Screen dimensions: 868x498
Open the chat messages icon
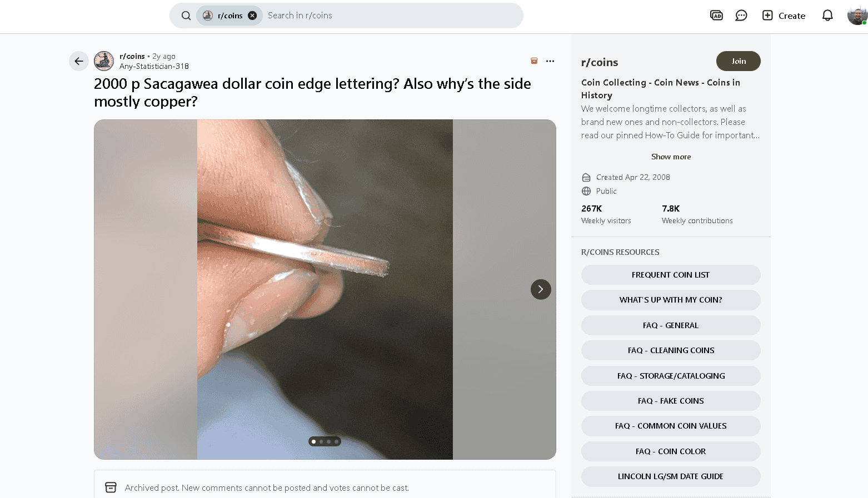click(x=741, y=16)
